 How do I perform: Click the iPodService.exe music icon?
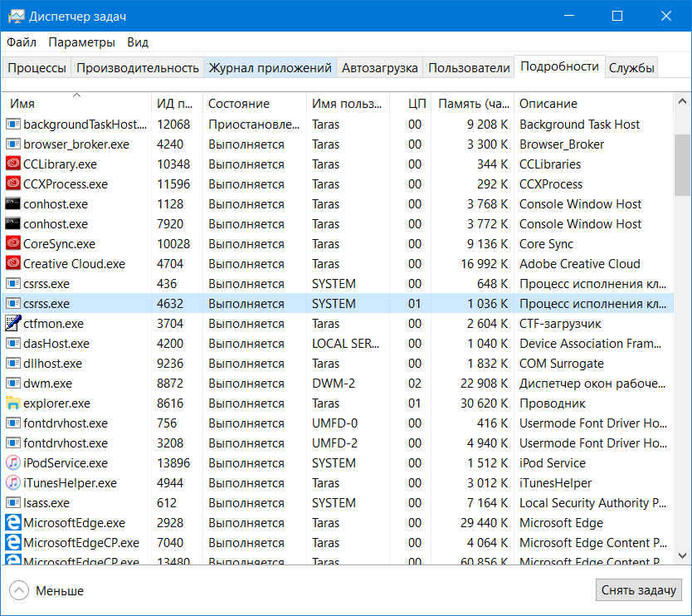(12, 462)
